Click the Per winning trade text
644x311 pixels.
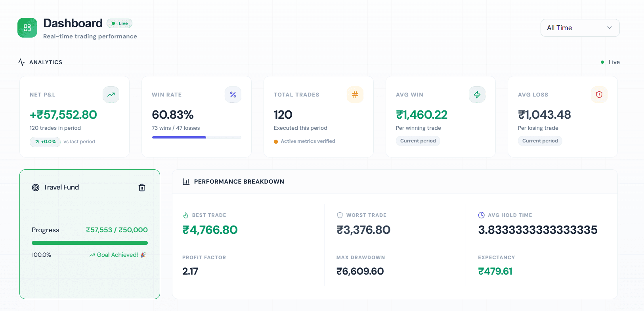tap(419, 128)
